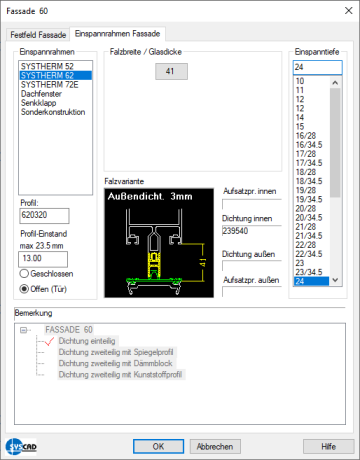Click the Einspanntiefe list scroll-up arrow

tap(335, 82)
